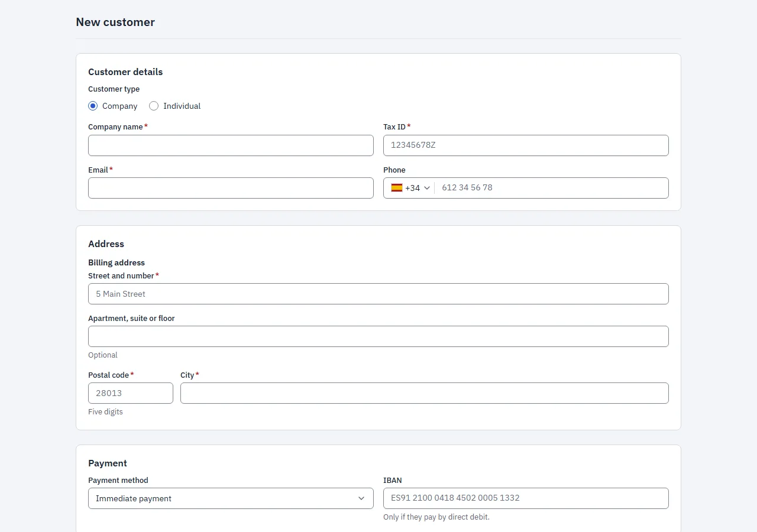Click the 'Customer type' label
757x532 pixels.
114,89
